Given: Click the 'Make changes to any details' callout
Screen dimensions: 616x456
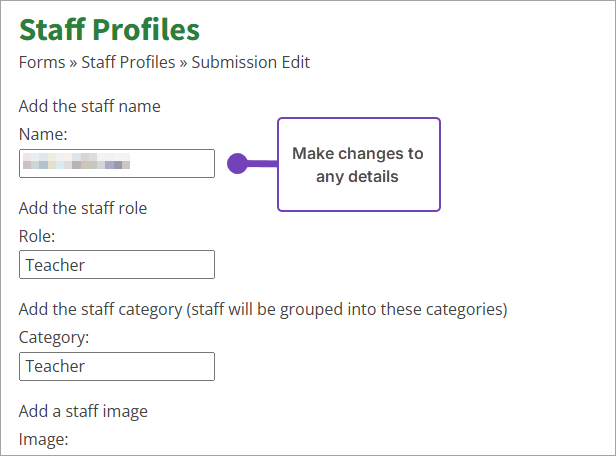Looking at the screenshot, I should pyautogui.click(x=358, y=165).
